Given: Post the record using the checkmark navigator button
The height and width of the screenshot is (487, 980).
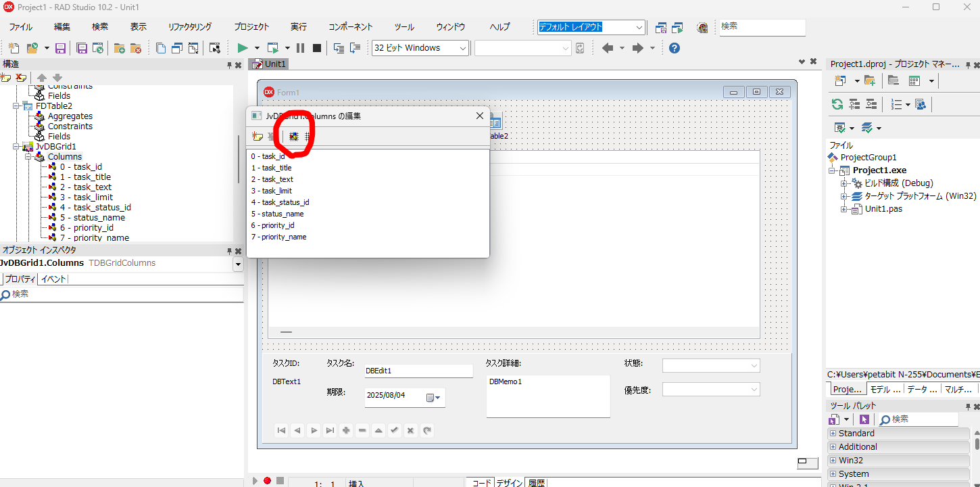Looking at the screenshot, I should pos(395,430).
